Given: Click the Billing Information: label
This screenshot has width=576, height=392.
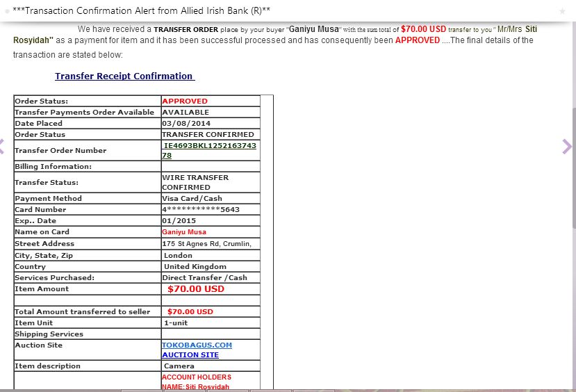Looking at the screenshot, I should [54, 166].
